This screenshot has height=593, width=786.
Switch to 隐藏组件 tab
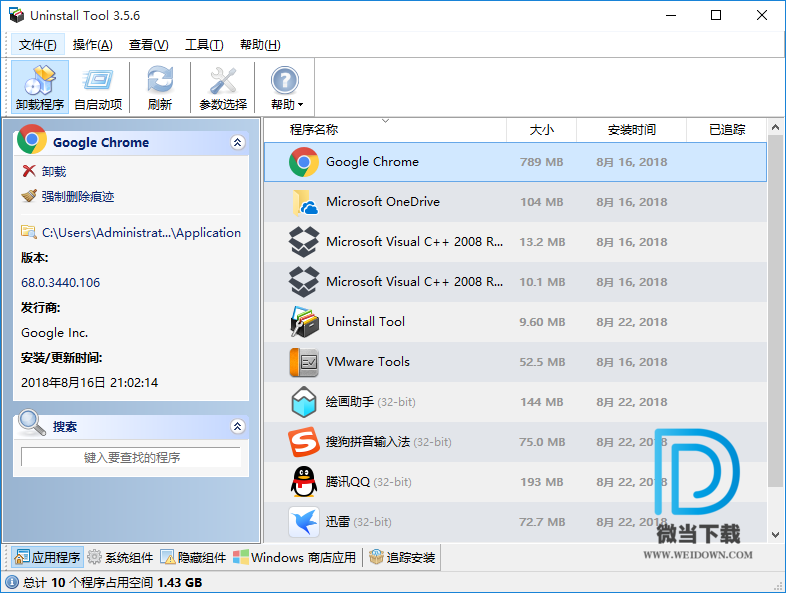pyautogui.click(x=193, y=557)
